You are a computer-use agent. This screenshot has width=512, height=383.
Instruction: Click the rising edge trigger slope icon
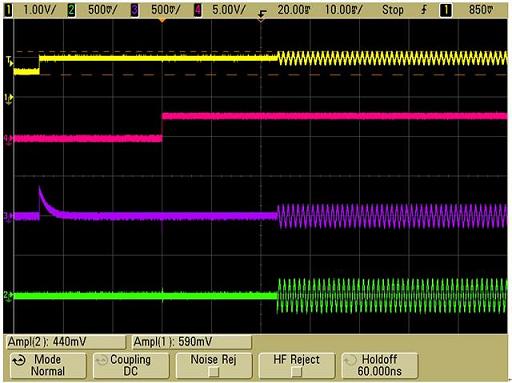[x=423, y=10]
